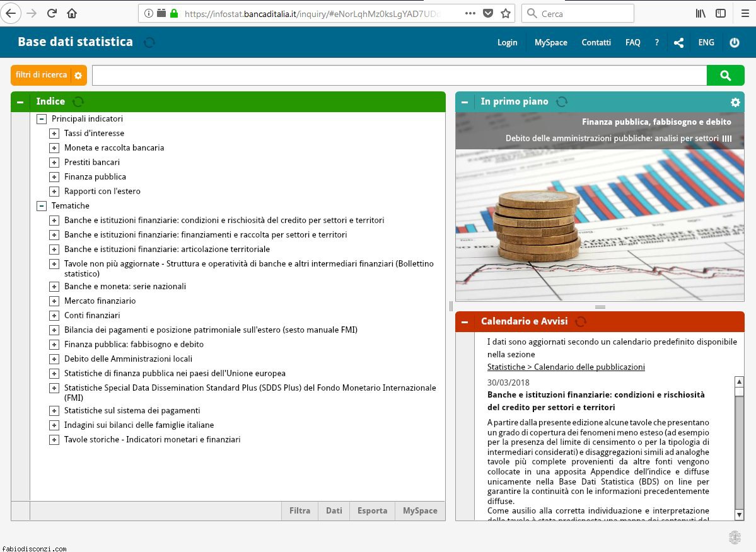Screen dimensions: 756x552
Task: Save page to Pocket icon
Action: point(488,13)
